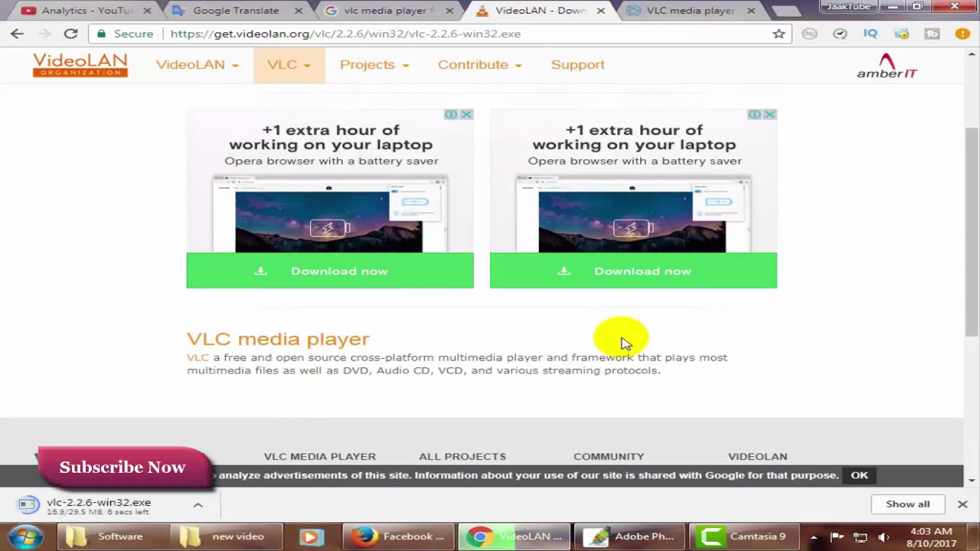Click the volume speaker tray icon
980x551 pixels.
point(883,537)
